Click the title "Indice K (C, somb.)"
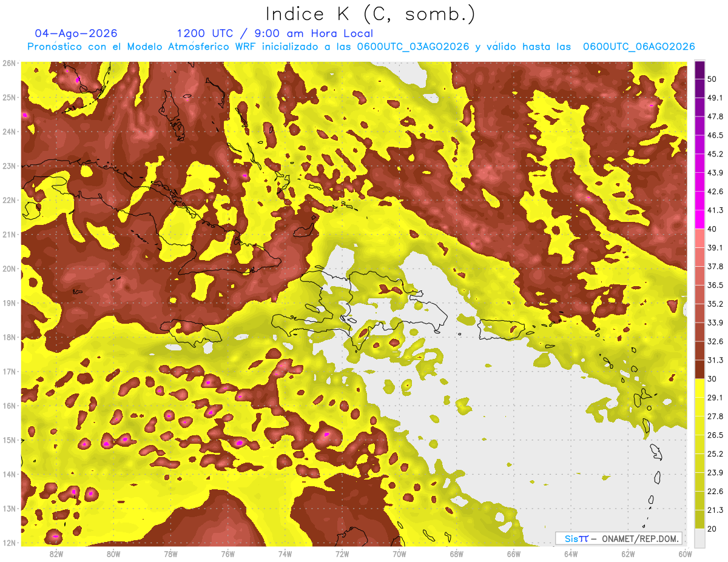The image size is (728, 562). [x=370, y=14]
